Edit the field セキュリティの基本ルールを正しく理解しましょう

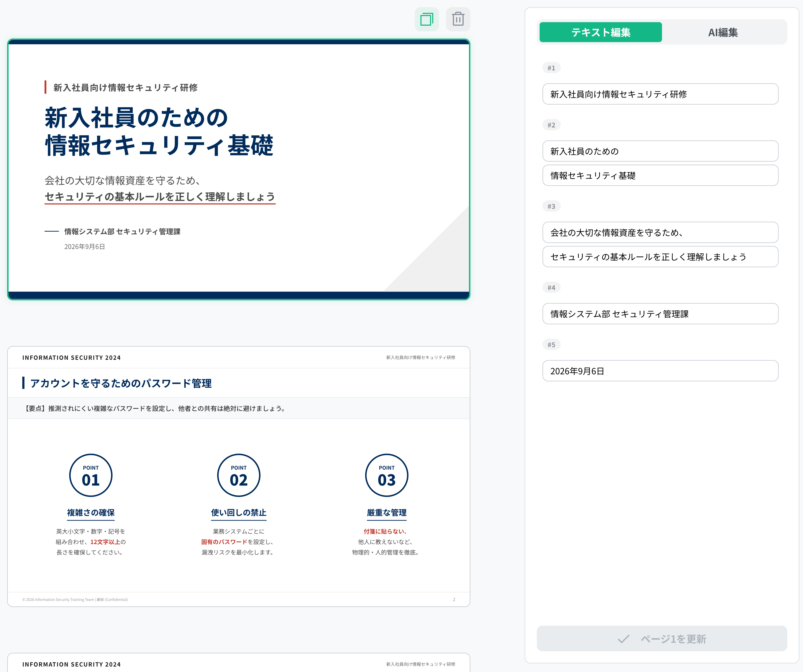coord(660,257)
